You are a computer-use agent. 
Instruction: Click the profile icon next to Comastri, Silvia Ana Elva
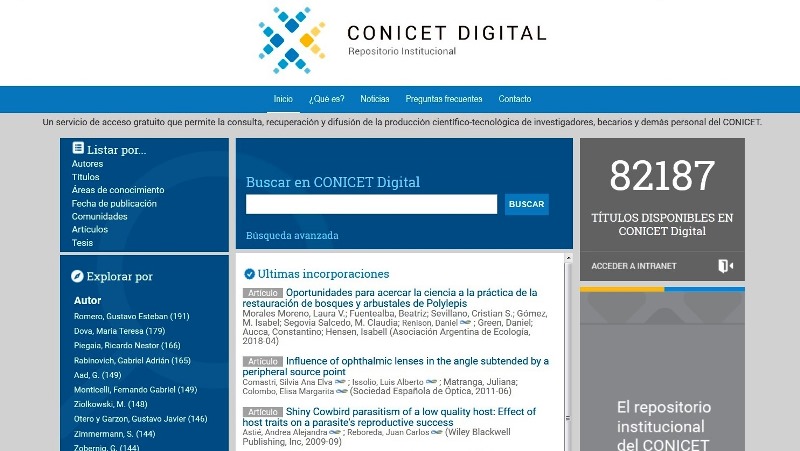(x=341, y=381)
